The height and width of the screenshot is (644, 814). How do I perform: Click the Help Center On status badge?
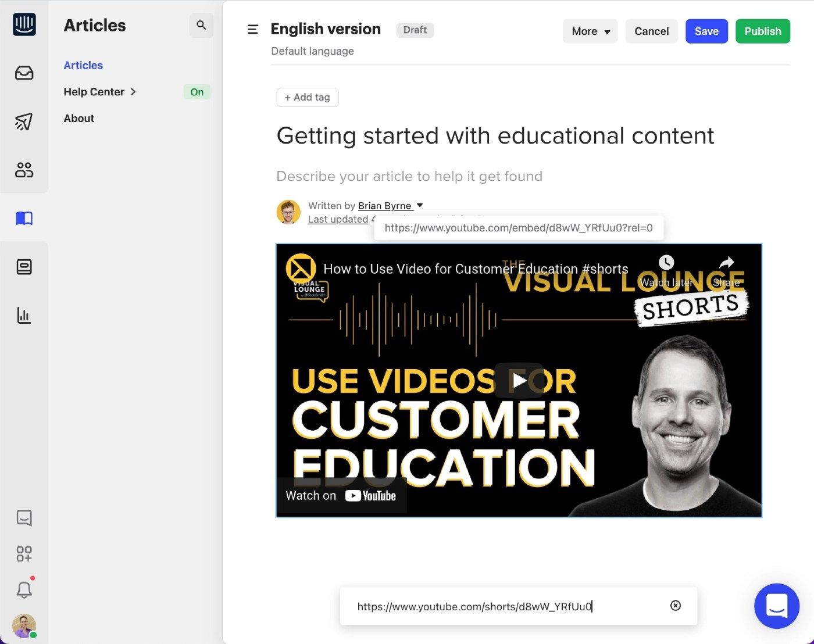[197, 92]
